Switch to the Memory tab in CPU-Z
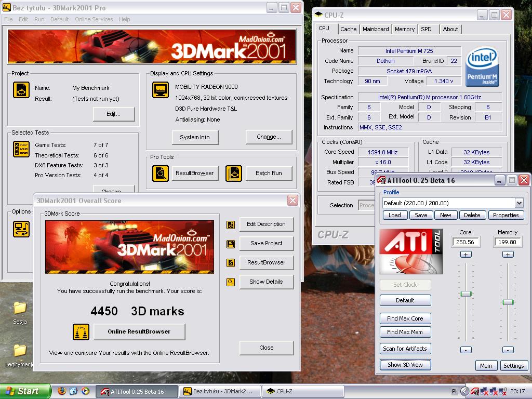 [x=404, y=29]
